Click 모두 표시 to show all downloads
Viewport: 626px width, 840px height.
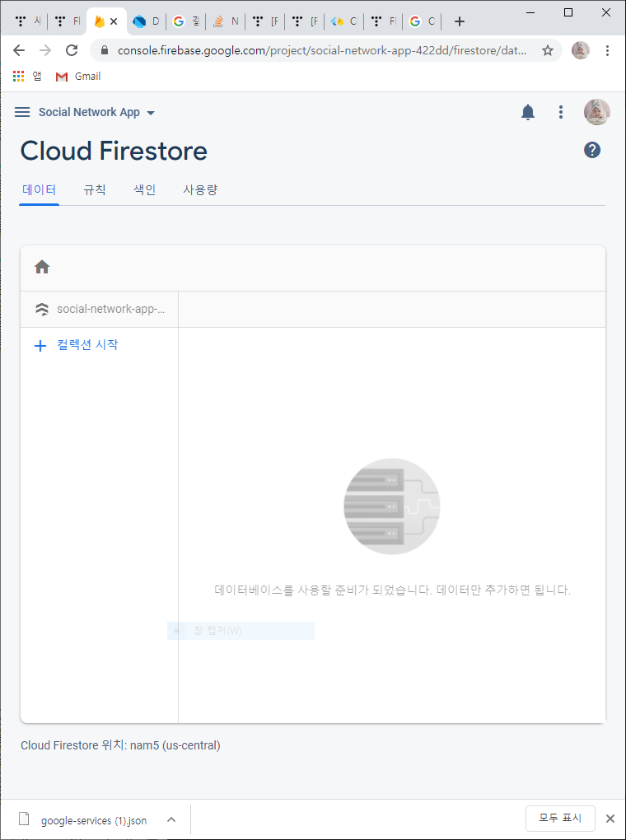[x=561, y=818]
